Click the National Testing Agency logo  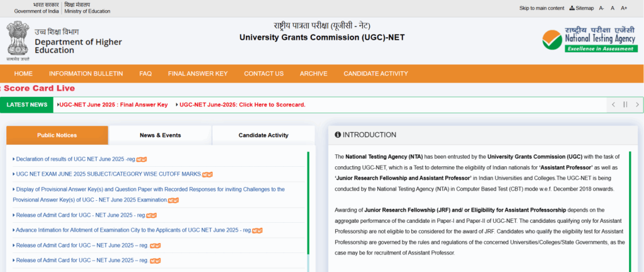589,39
